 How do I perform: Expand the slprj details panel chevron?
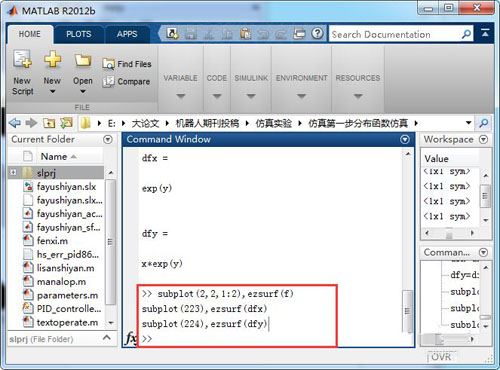tap(107, 338)
